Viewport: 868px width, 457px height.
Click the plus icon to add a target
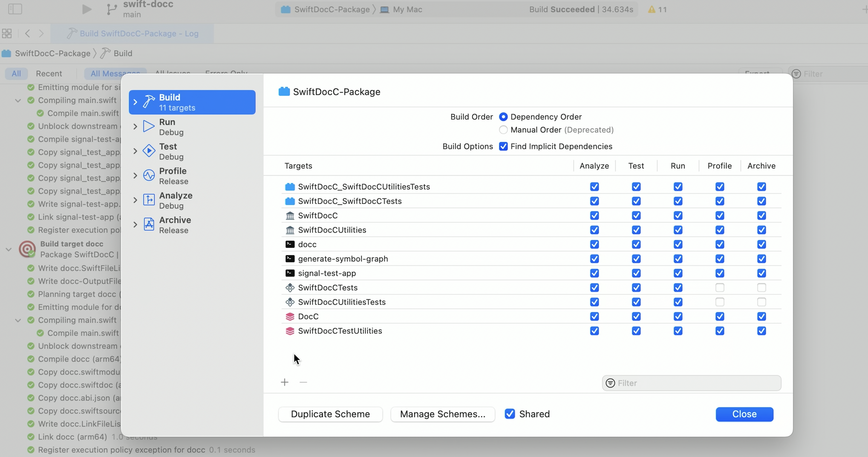pos(285,382)
